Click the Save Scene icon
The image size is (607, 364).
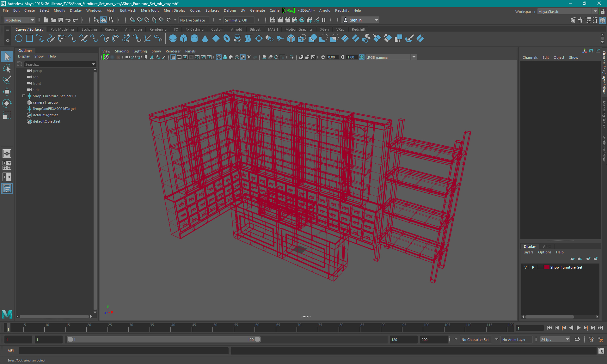[61, 20]
